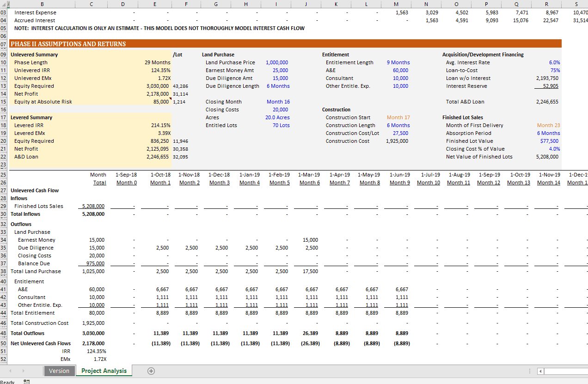Click the Construction Cost/Lot value 27,500
This screenshot has height=384, width=588.
400,133
